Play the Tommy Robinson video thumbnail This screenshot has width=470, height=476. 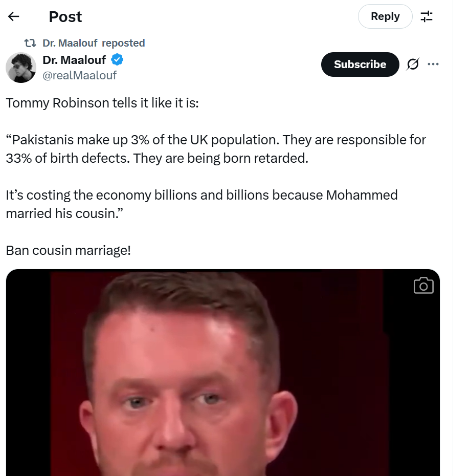(222, 374)
